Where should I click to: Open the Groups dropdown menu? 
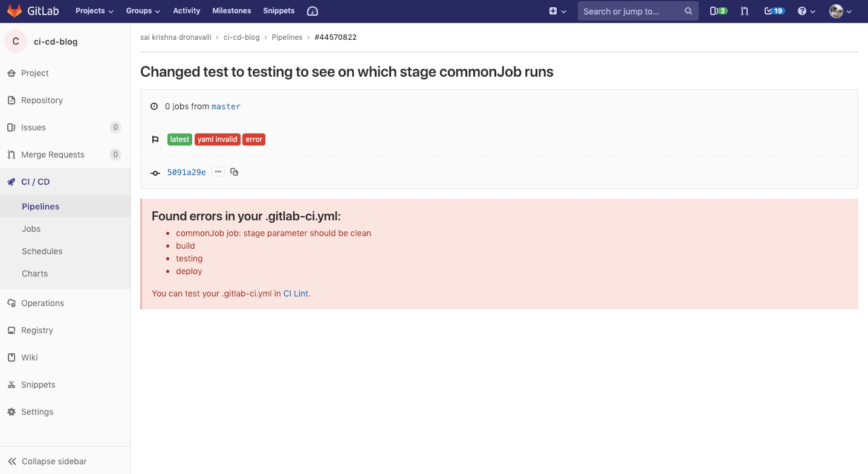[x=143, y=11]
